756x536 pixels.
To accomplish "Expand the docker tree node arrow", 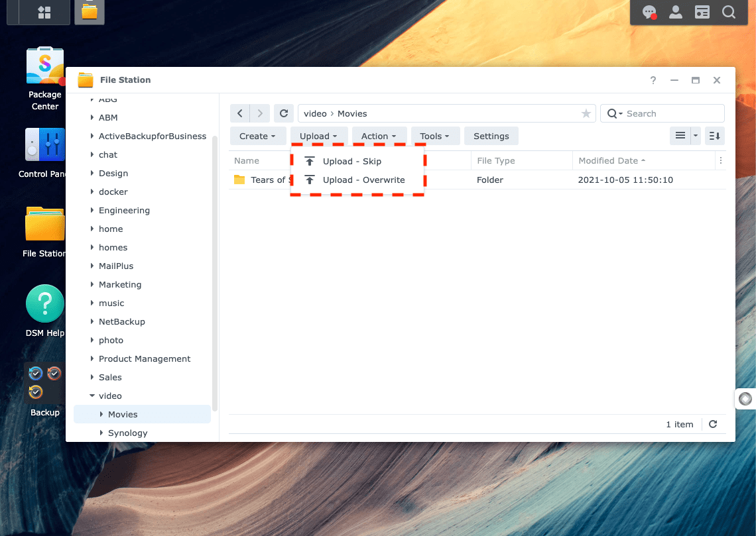I will tap(92, 191).
